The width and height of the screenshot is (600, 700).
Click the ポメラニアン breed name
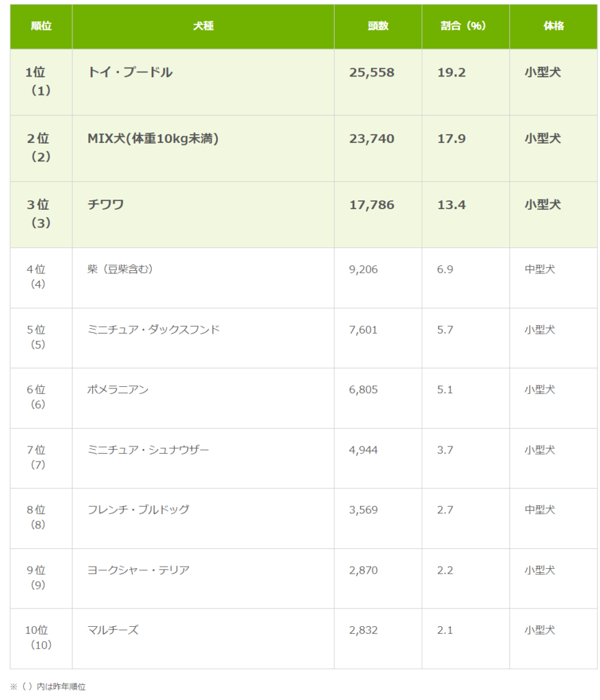coord(118,390)
